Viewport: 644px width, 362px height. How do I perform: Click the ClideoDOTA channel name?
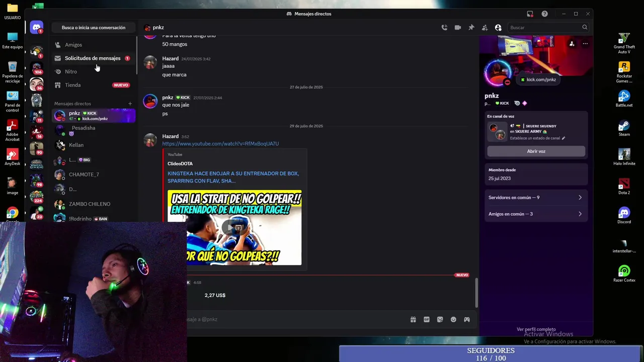coord(180,163)
